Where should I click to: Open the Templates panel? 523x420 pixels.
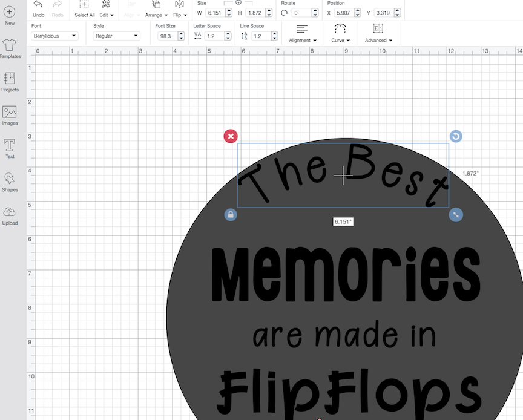[10, 49]
